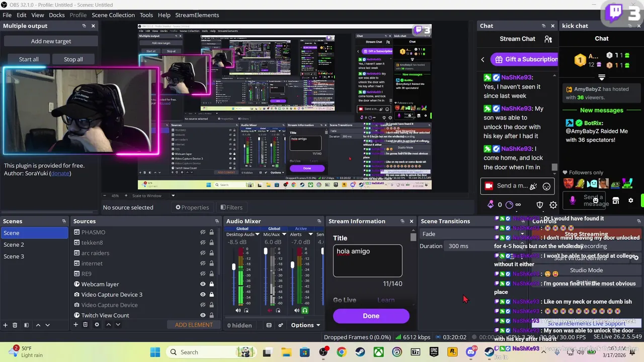Hide the Twitch View Count source
Viewport: 644px width, 362px height.
click(x=203, y=315)
